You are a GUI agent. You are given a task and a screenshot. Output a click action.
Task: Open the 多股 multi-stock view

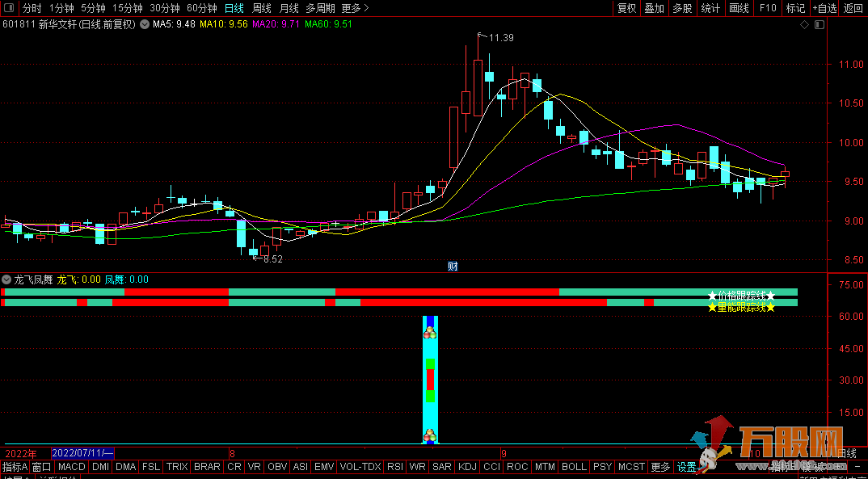(682, 8)
